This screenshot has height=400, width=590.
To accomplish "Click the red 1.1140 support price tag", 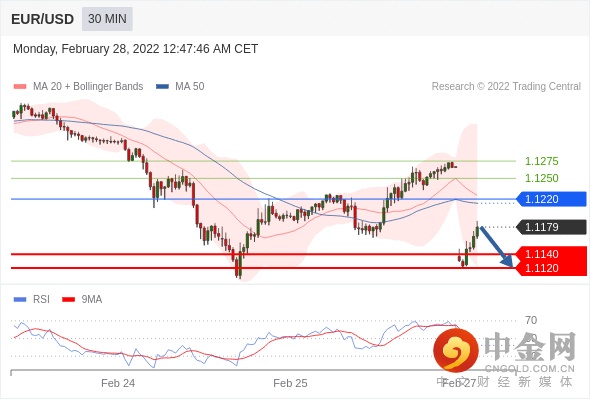I will coord(551,254).
